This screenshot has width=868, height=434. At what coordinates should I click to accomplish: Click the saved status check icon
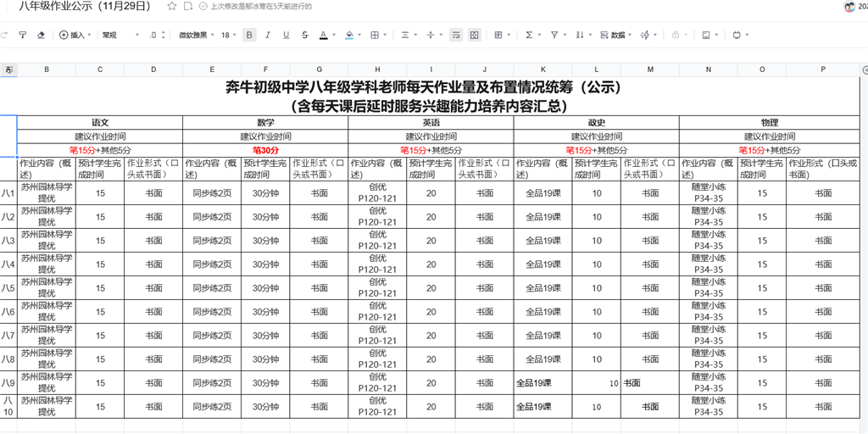click(203, 7)
